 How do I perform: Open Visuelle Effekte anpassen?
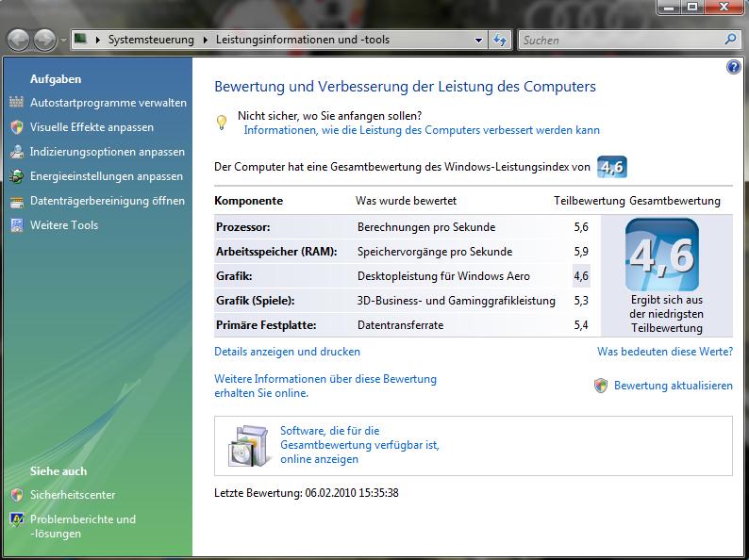tap(92, 127)
